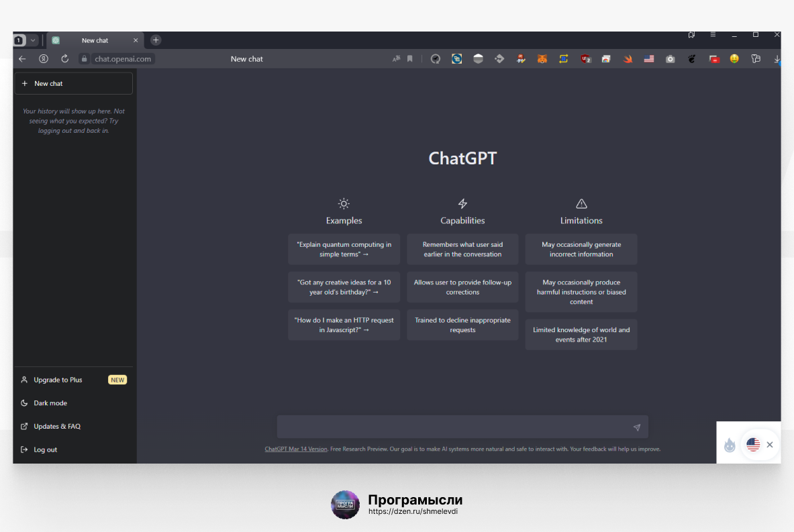
Task: Click "May occasionally generate incorrect information" card
Action: pyautogui.click(x=581, y=249)
